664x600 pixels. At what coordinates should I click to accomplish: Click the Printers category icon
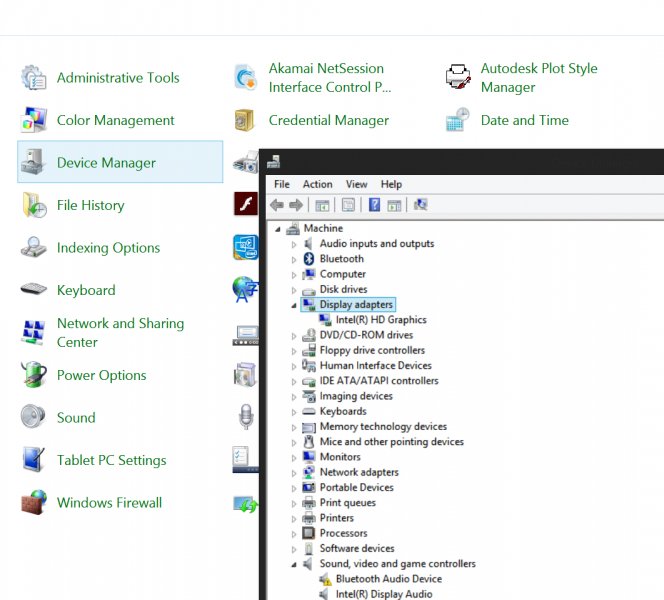point(309,518)
